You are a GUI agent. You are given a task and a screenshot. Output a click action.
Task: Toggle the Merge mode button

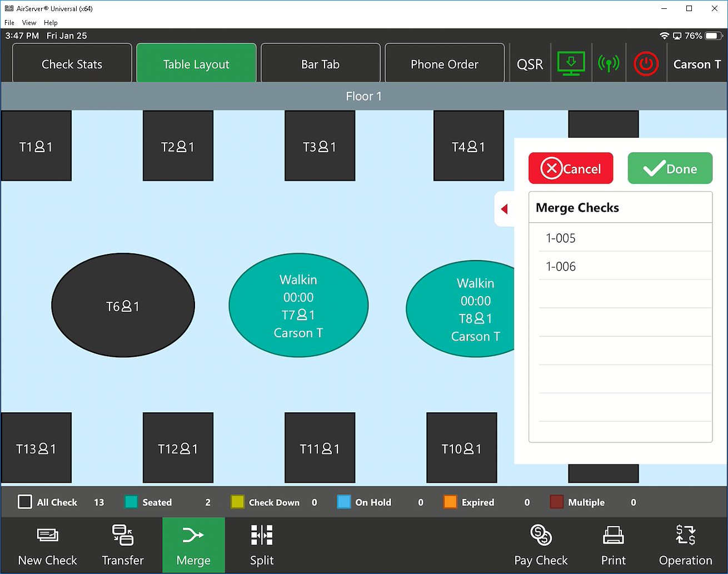click(193, 545)
